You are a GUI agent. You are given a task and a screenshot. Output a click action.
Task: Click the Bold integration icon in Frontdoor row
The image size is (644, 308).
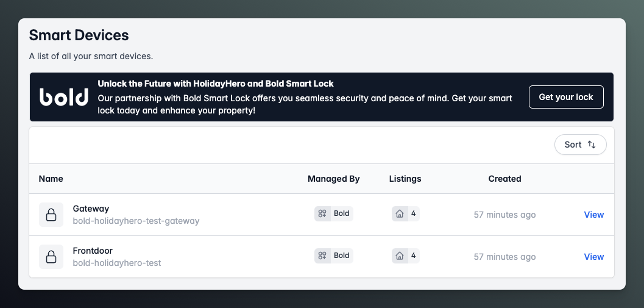[322, 256]
